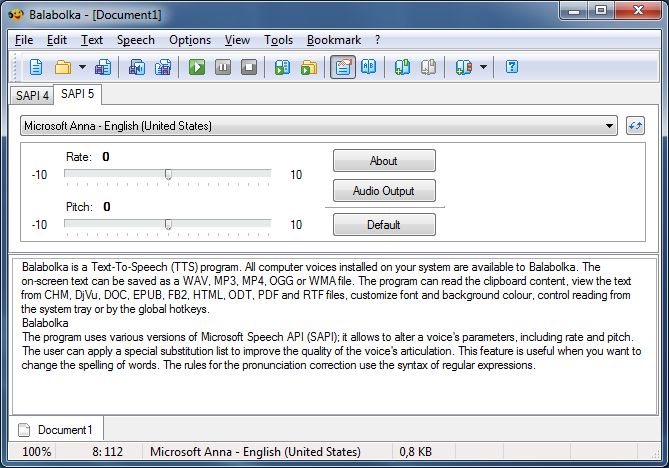Open the Speech menu
The image size is (669, 468).
[x=136, y=40]
